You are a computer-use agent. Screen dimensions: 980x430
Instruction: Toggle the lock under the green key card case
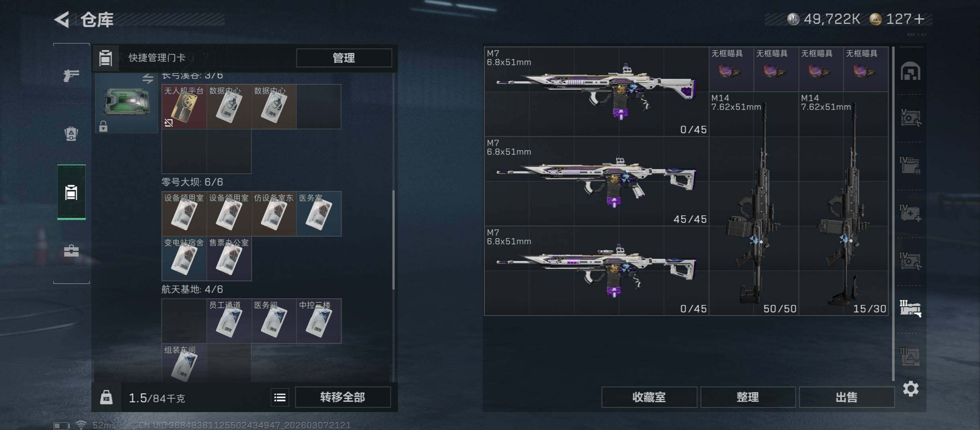[x=103, y=126]
